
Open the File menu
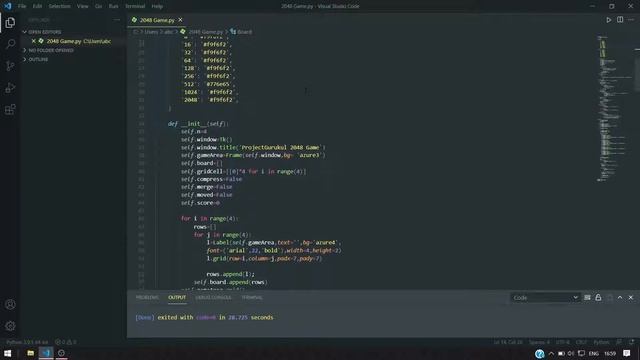click(22, 6)
